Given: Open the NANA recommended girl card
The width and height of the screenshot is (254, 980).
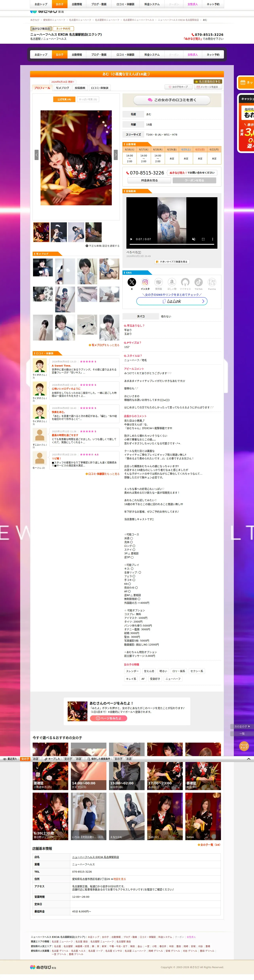Looking at the screenshot, I should [x=203, y=816].
